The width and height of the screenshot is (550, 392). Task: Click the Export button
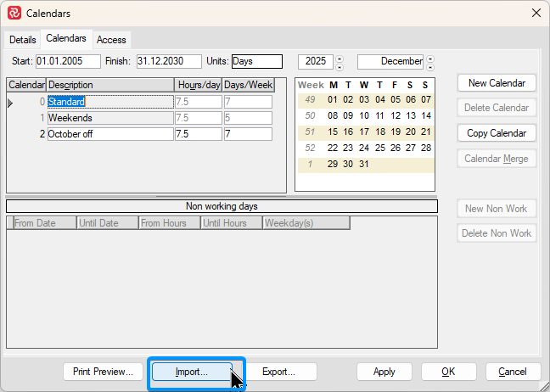[x=278, y=372]
